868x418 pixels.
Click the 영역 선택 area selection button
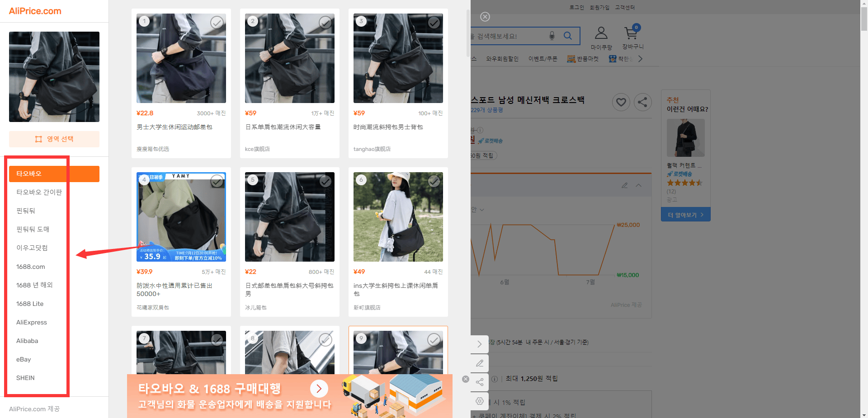tap(54, 139)
